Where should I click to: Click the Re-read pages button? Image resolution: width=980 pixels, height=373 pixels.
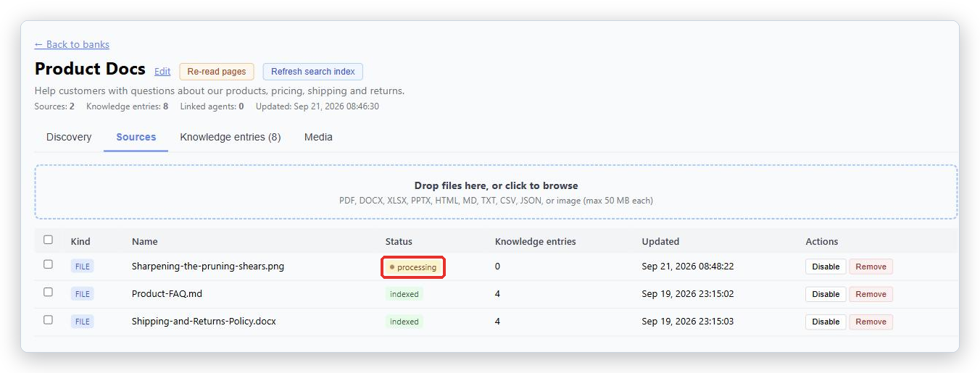217,72
